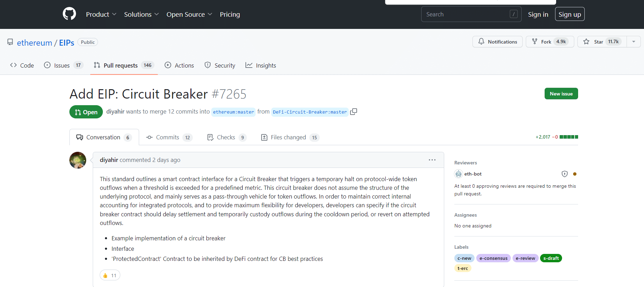Click eth-bot pending review status dot
The height and width of the screenshot is (287, 644).
coord(575,174)
